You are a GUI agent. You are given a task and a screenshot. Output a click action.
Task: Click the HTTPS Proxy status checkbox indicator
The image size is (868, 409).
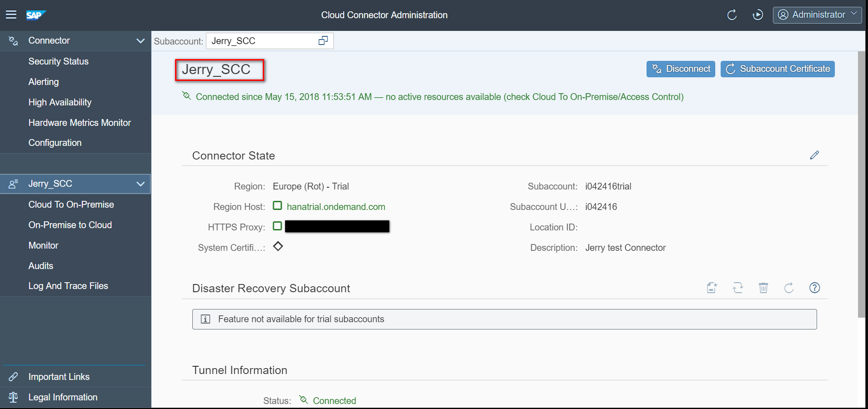click(277, 226)
